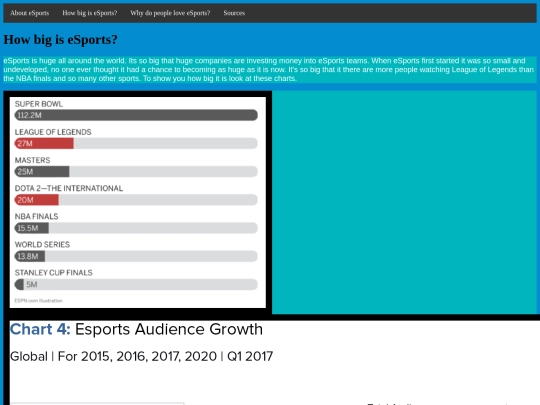The width and height of the screenshot is (540, 405).
Task: Open the Sources nav link
Action: (x=234, y=13)
